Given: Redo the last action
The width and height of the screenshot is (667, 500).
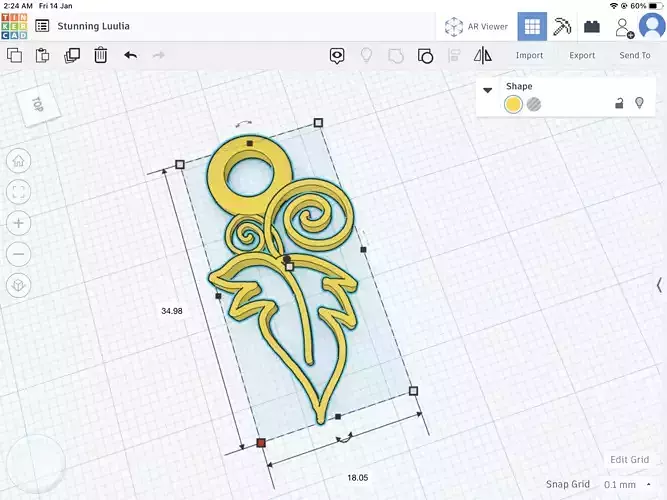Looking at the screenshot, I should click(x=159, y=55).
